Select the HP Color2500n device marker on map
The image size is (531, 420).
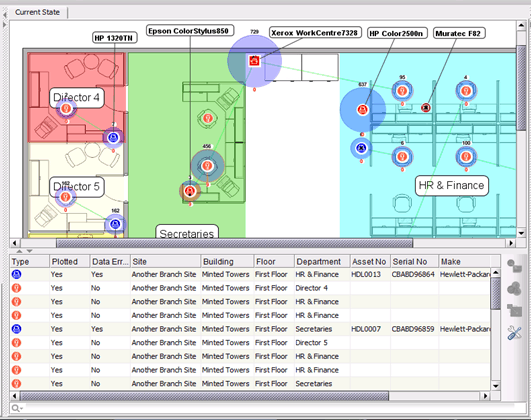(x=362, y=110)
